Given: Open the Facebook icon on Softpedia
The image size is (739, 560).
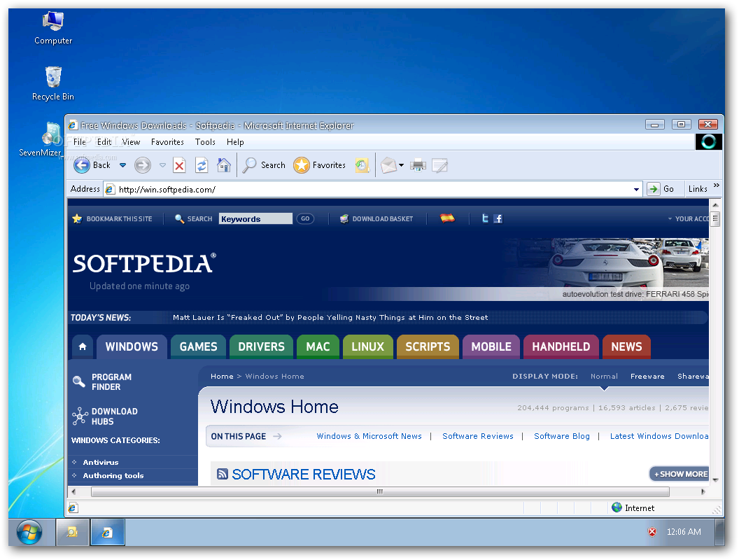Looking at the screenshot, I should [498, 218].
